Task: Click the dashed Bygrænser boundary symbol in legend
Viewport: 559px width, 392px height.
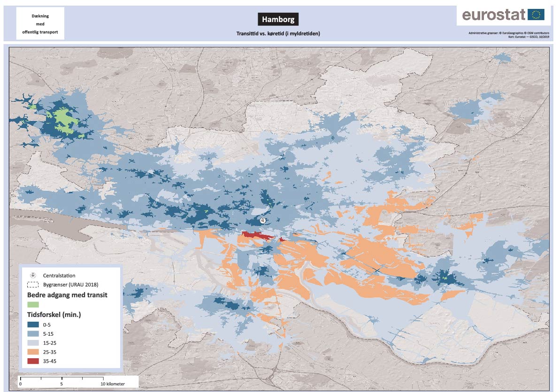Action: pos(33,285)
